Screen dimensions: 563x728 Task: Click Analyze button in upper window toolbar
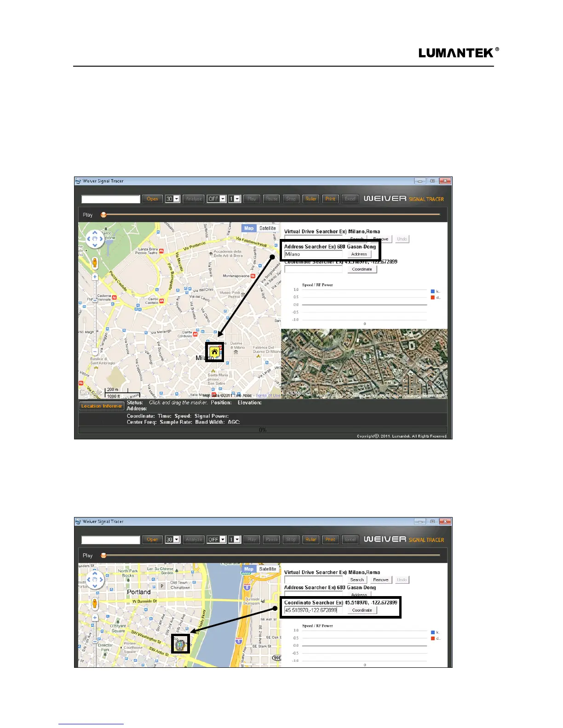point(194,199)
